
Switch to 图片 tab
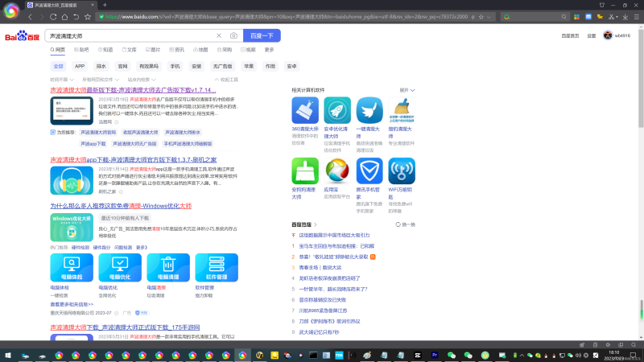click(153, 50)
